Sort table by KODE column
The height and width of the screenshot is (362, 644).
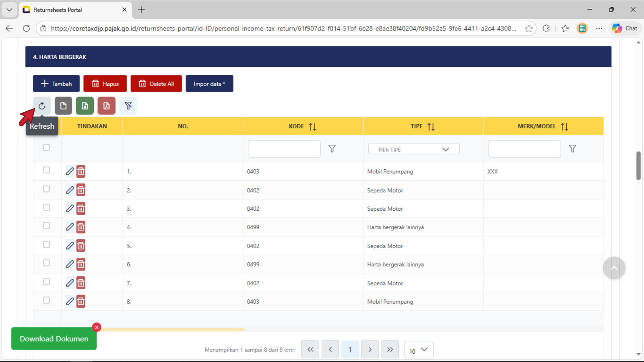pyautogui.click(x=312, y=127)
